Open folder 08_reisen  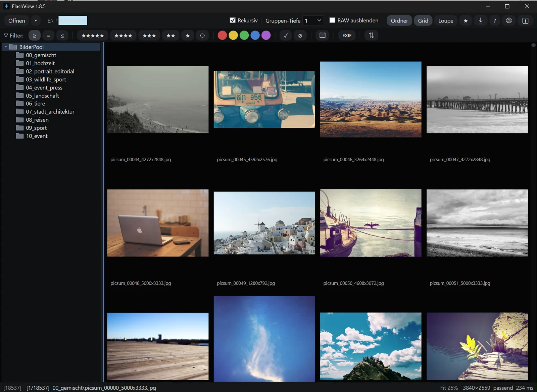[37, 120]
